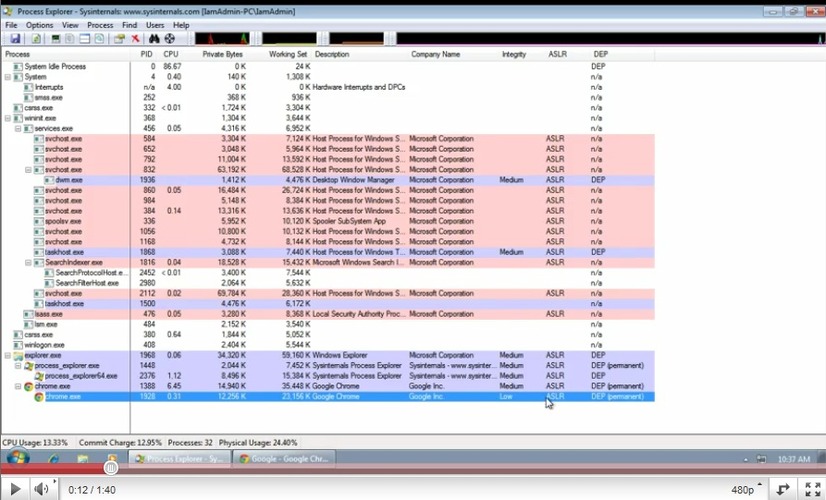The height and width of the screenshot is (500, 826).
Task: Toggle the Show Process Tree toolbar icon
Action: coord(70,38)
